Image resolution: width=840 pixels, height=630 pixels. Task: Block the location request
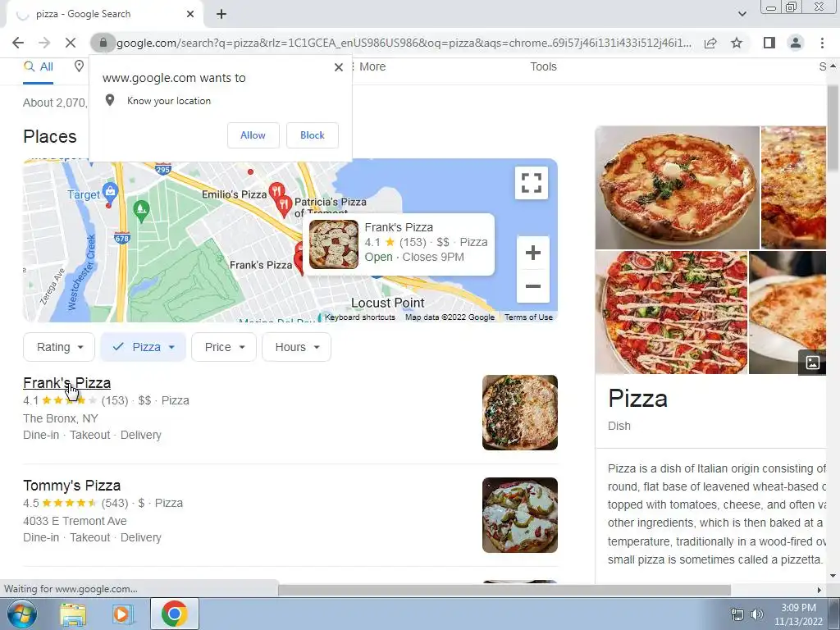[x=313, y=135]
